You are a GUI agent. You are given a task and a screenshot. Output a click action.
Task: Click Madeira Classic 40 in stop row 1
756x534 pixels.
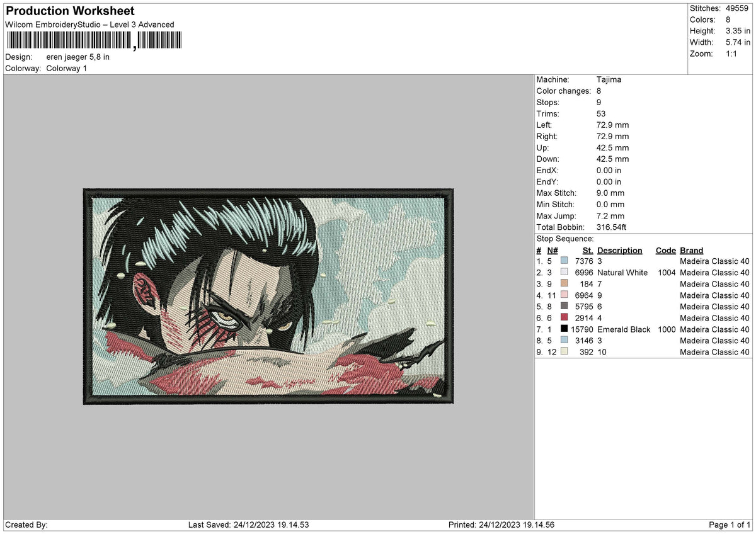[715, 261]
